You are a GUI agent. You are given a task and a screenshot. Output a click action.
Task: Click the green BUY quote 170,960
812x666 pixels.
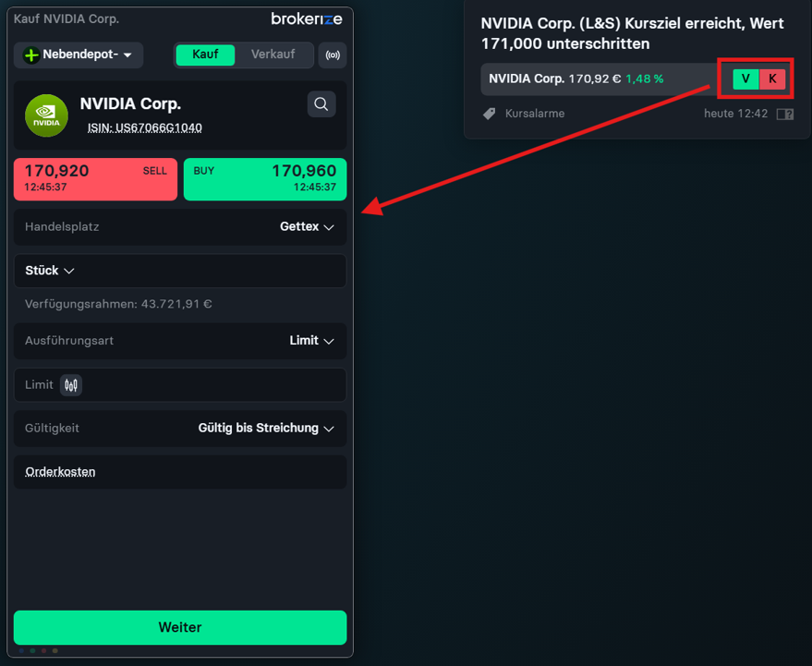pos(265,179)
